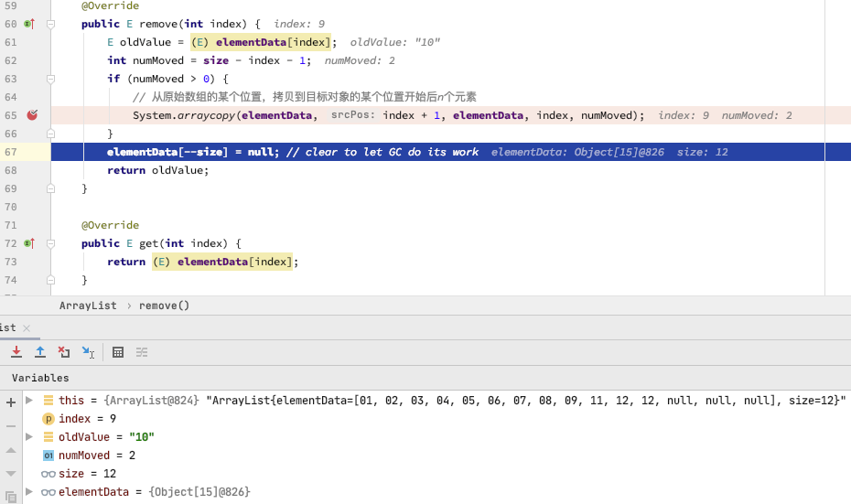The image size is (851, 504).
Task: Expand the 'this' ArrayList variable node
Action: (x=29, y=400)
